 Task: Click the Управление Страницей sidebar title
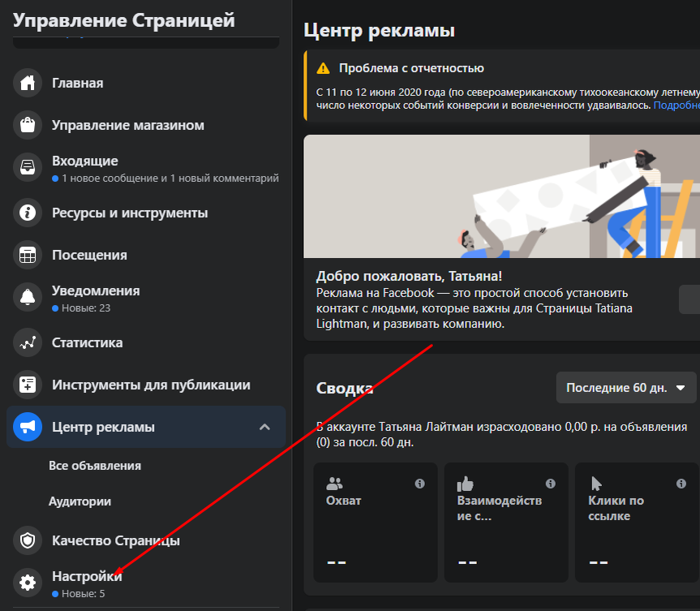click(123, 20)
